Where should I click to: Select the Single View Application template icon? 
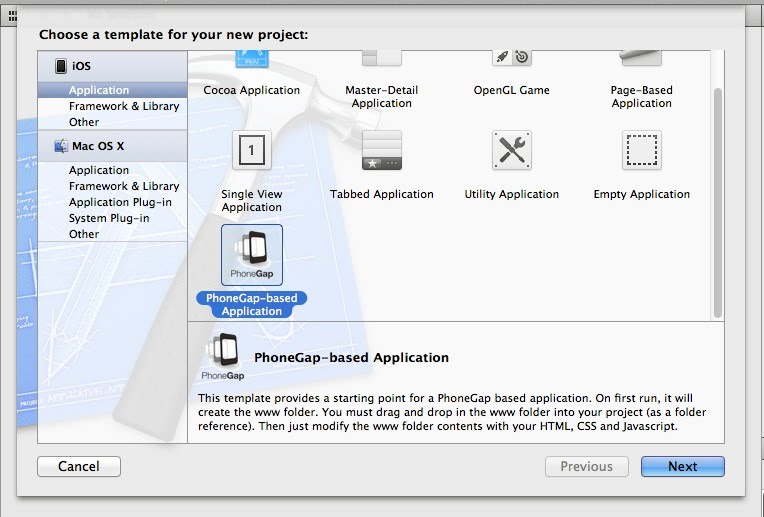(252, 151)
